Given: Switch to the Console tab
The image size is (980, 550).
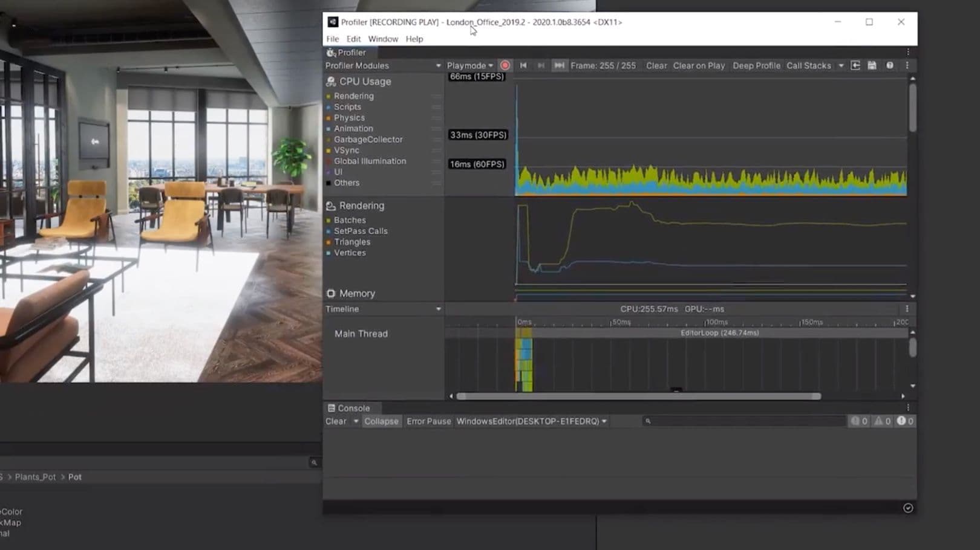Looking at the screenshot, I should [351, 408].
